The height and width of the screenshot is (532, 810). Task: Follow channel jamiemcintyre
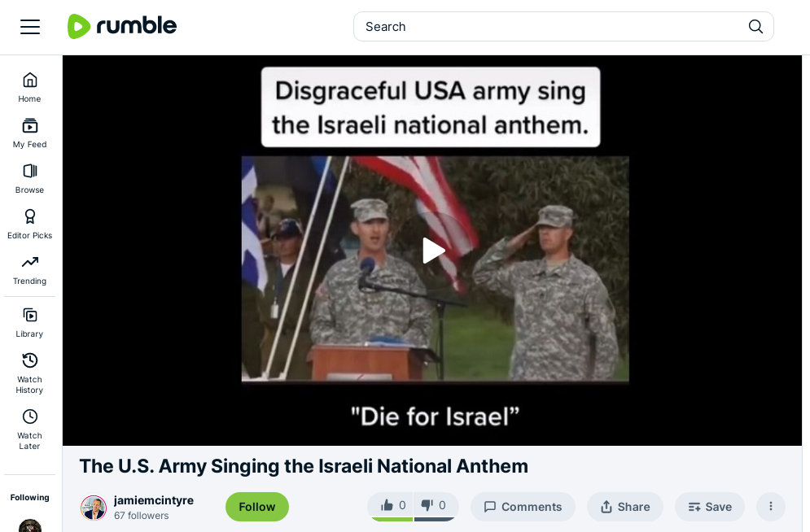(x=256, y=506)
